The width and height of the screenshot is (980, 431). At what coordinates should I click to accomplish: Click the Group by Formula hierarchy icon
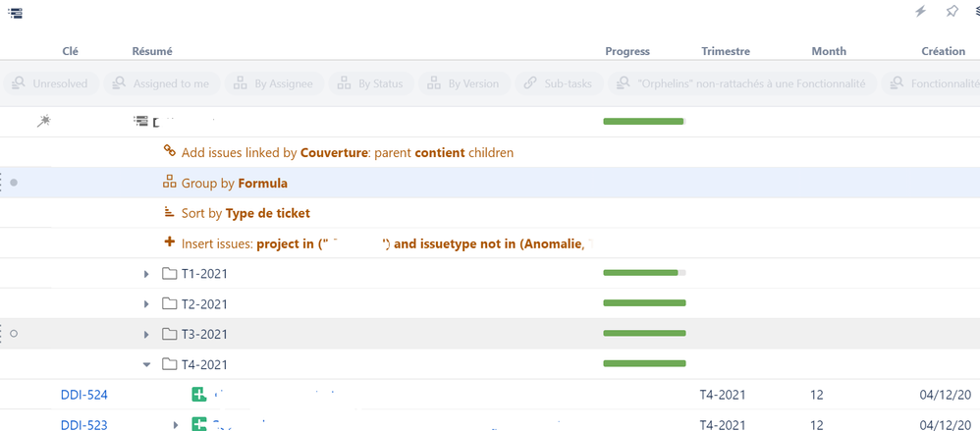coord(169,183)
